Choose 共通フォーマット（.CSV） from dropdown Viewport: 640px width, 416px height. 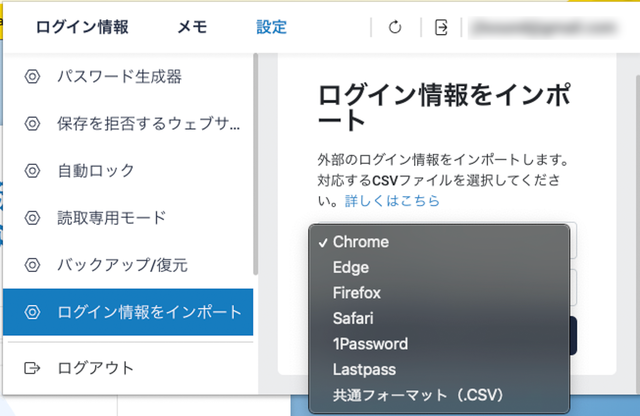coord(439,395)
